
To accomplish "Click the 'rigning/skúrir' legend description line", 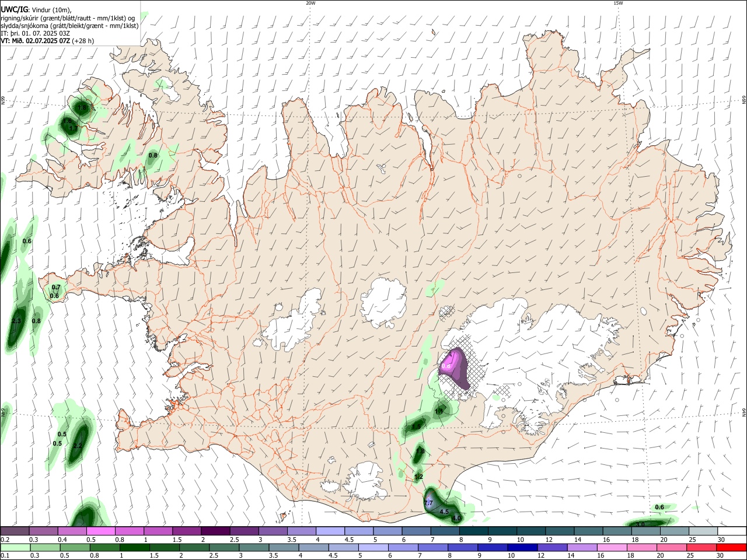I will coord(68,18).
